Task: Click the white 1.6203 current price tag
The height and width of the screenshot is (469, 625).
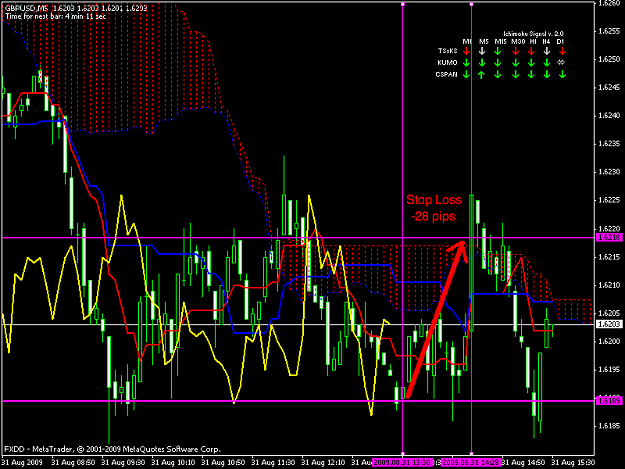Action: 609,324
